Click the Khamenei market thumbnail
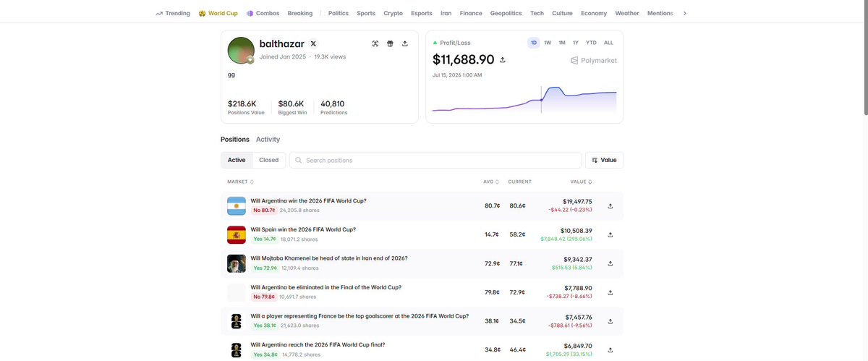Viewport: 868px width, 361px height. [x=237, y=263]
